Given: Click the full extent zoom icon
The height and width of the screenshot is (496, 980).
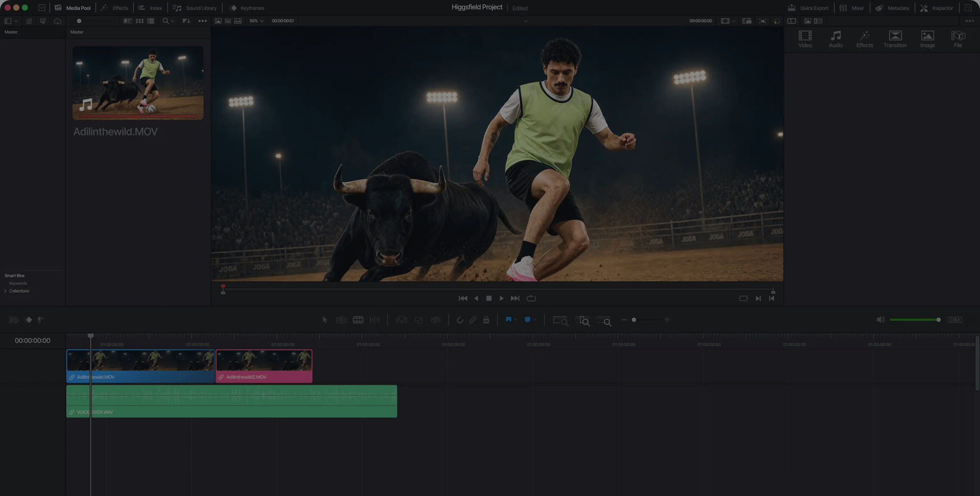Looking at the screenshot, I should click(560, 320).
